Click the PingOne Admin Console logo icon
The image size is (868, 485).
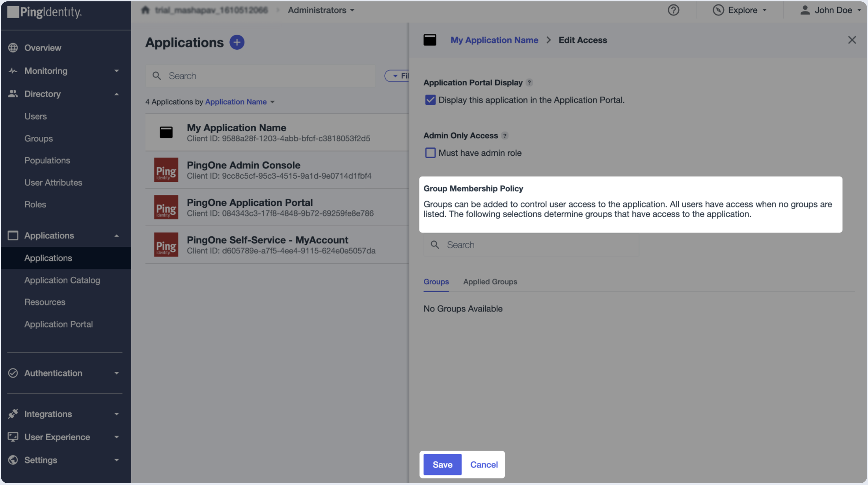166,170
